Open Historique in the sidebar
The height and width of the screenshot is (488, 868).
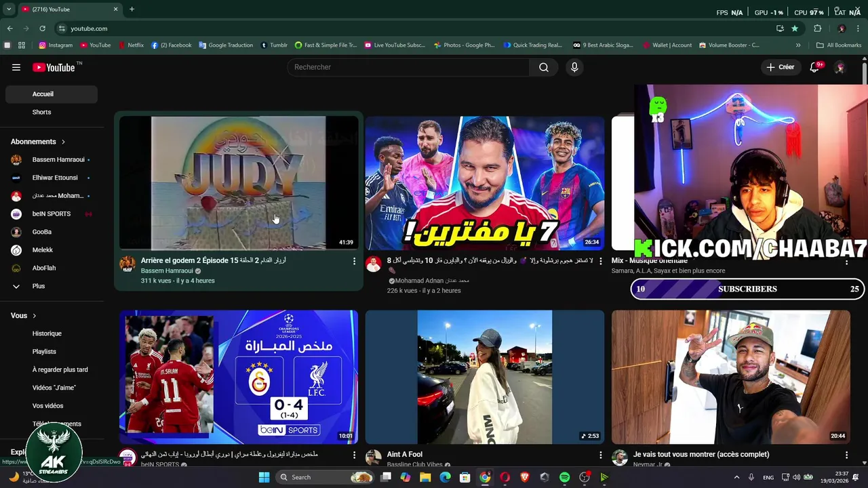[x=52, y=333]
